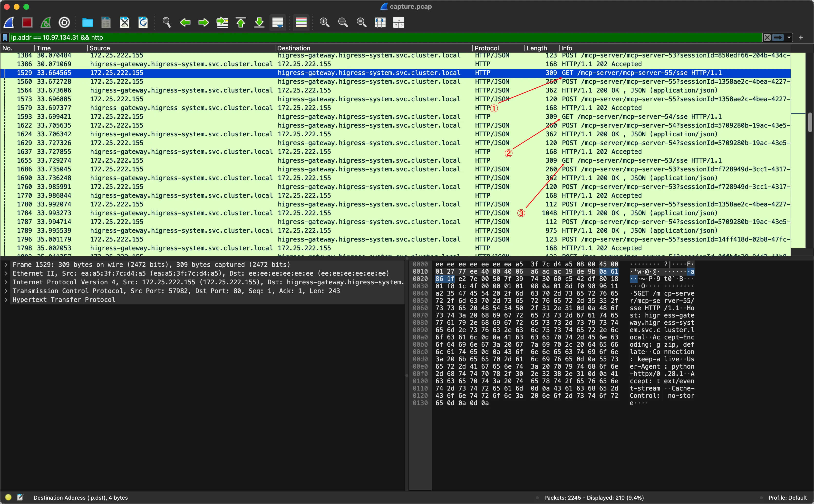The image size is (814, 504).
Task: Zoom in main window text
Action: tap(325, 22)
